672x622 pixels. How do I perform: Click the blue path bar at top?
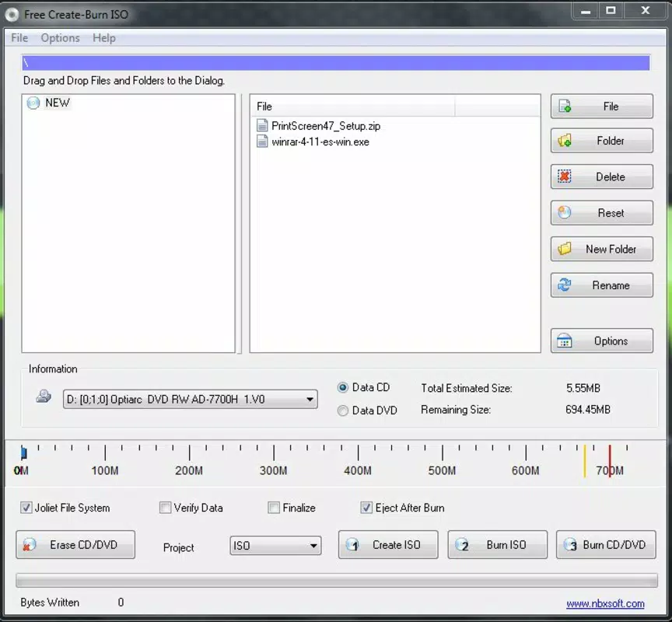pos(336,63)
